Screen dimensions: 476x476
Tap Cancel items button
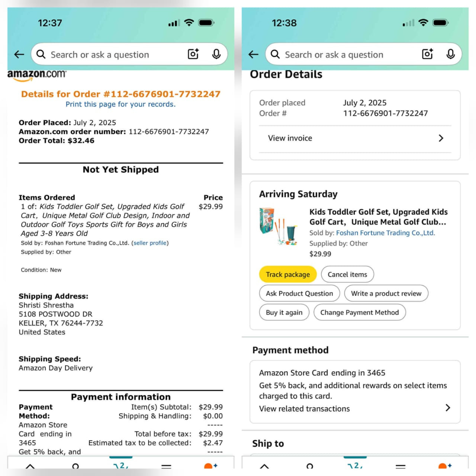click(347, 274)
